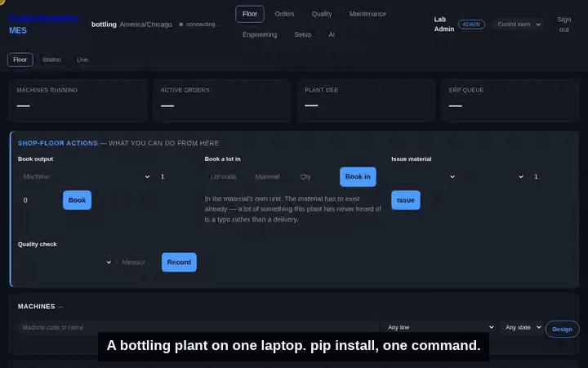Click the connecting status indicator
Screen dimensions: 588x368
[199, 25]
